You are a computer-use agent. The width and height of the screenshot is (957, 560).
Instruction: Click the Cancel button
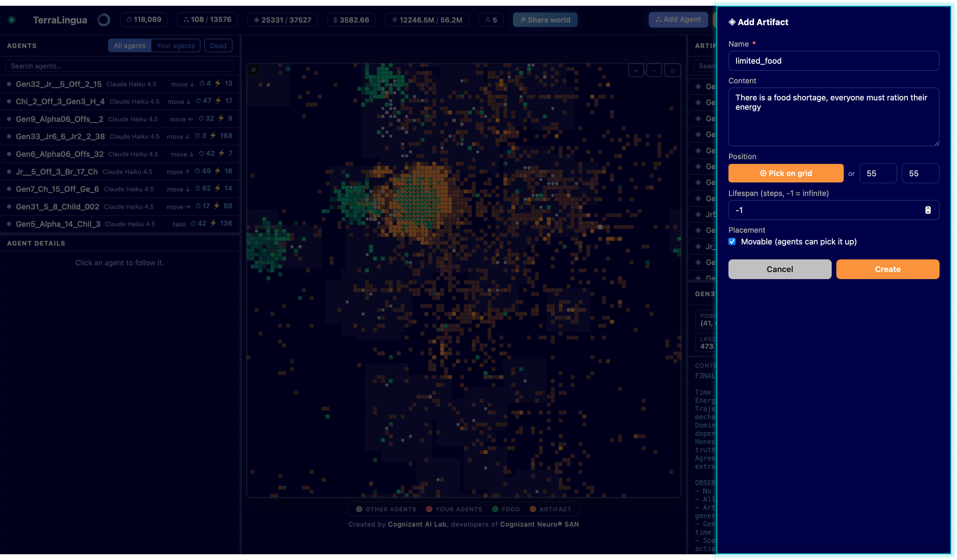780,269
